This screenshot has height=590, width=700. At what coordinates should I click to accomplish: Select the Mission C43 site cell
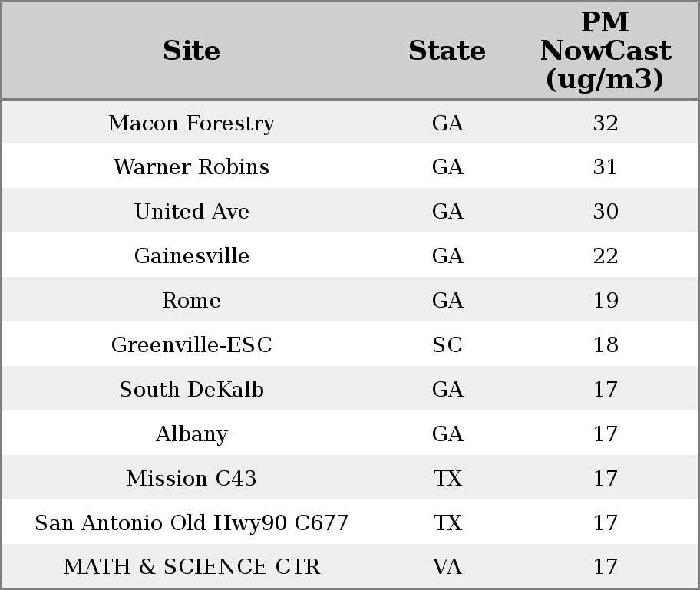coord(191,479)
